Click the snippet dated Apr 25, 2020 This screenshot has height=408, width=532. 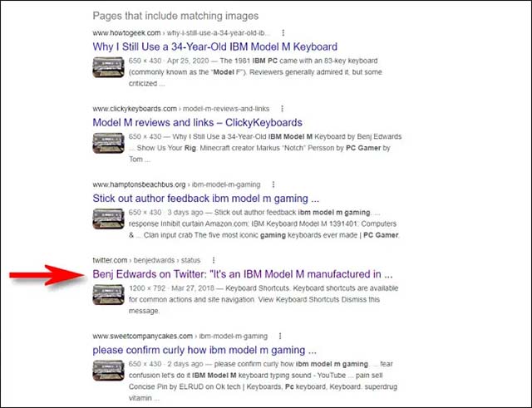tap(255, 72)
